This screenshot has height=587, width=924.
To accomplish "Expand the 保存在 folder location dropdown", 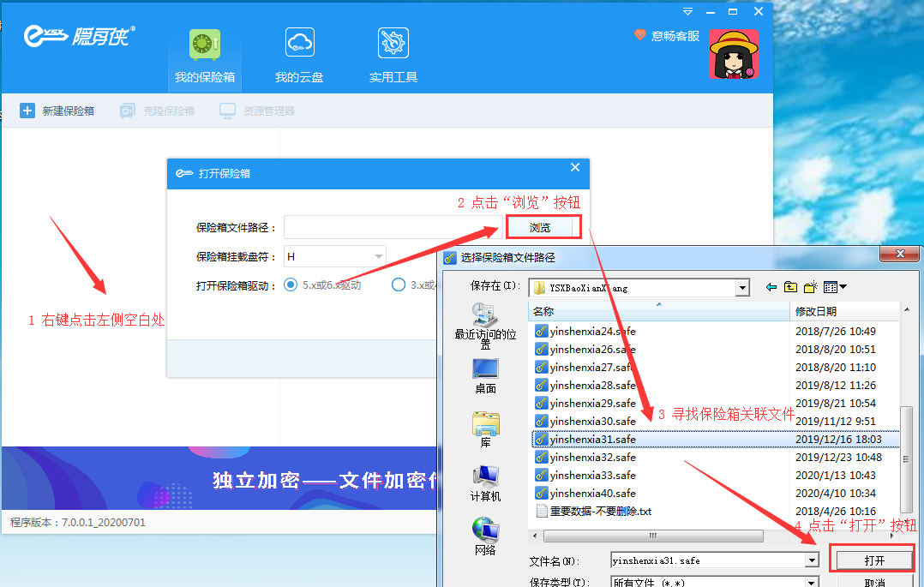I will tap(742, 288).
